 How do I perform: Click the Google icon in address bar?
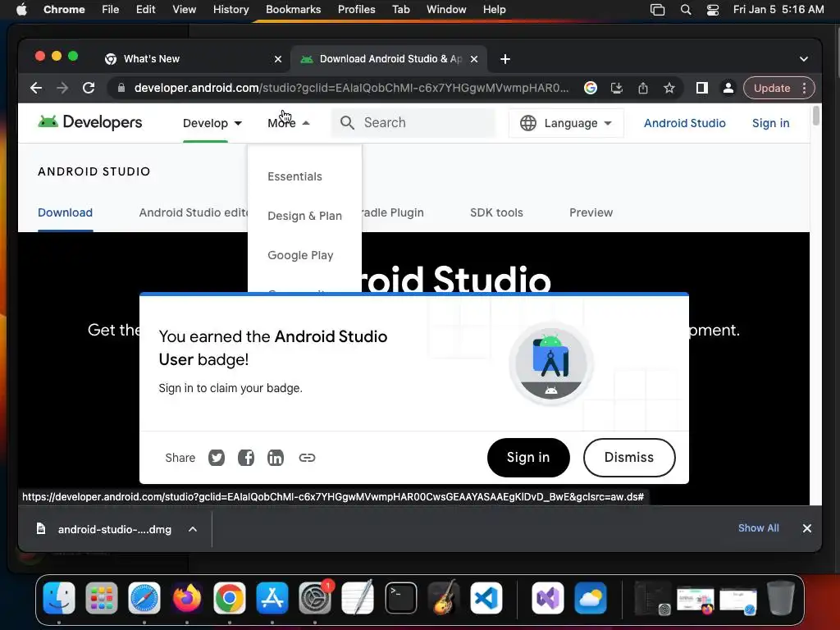pyautogui.click(x=591, y=88)
